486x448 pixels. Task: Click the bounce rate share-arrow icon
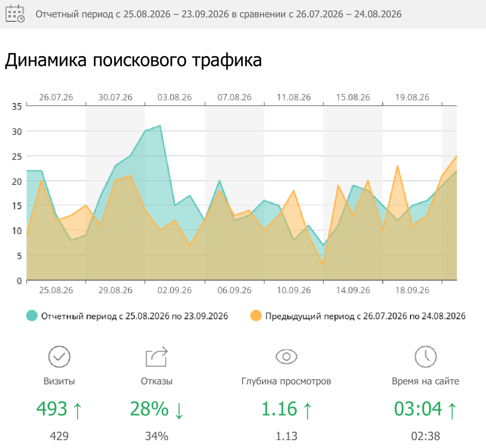[x=157, y=356]
